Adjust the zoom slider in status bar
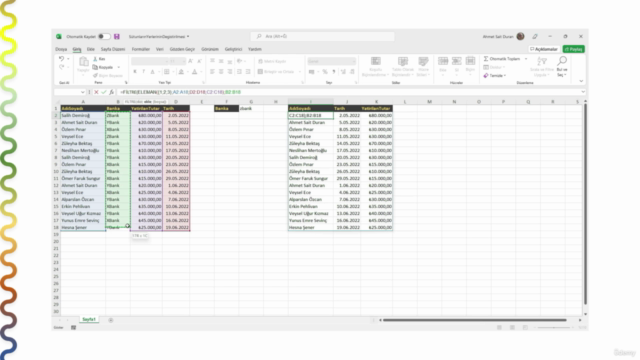 (x=555, y=328)
